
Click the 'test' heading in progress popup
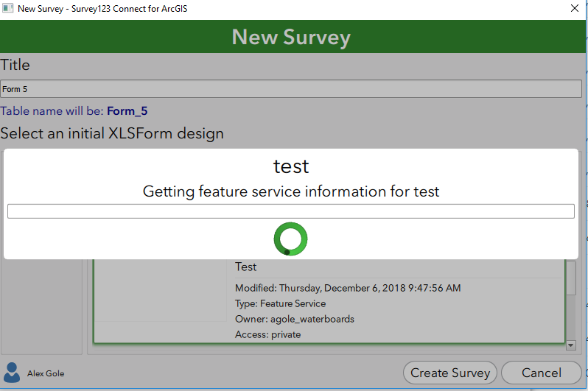291,166
